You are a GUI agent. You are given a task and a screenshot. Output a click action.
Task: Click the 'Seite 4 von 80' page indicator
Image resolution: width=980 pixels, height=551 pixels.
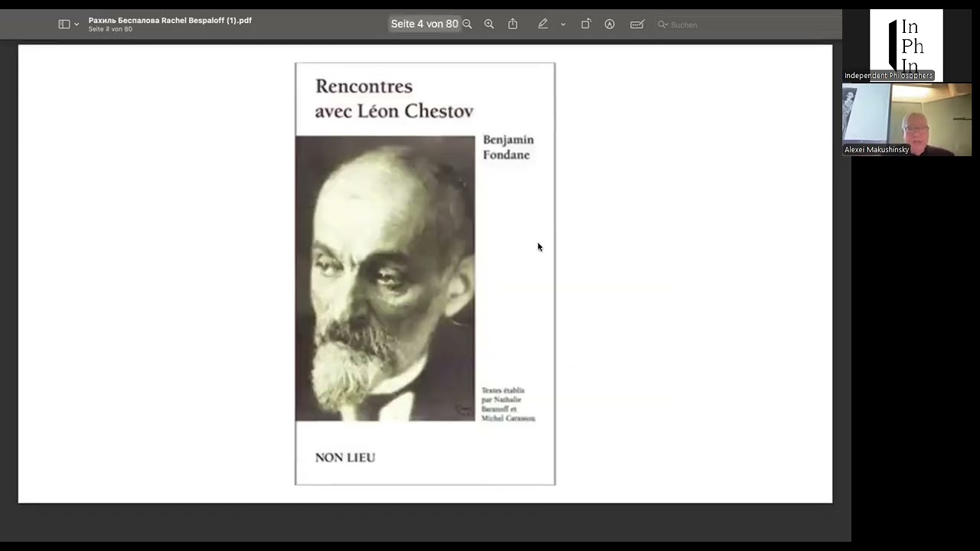[424, 24]
